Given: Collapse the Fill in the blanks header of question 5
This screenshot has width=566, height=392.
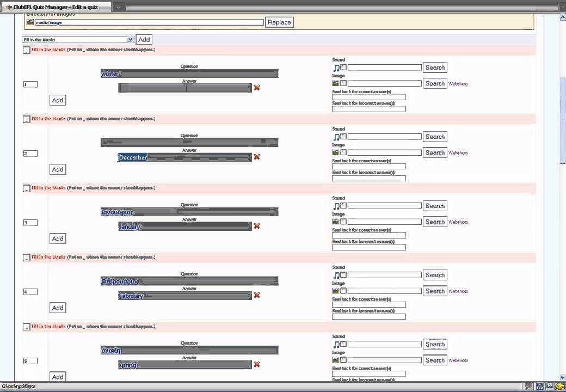Looking at the screenshot, I should (26, 327).
